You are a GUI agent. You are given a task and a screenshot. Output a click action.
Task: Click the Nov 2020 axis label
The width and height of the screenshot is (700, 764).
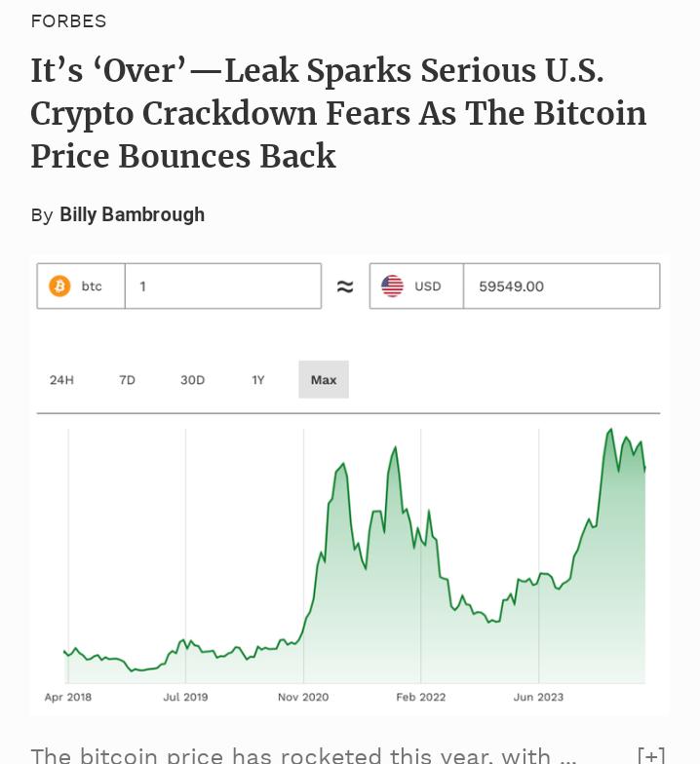click(303, 697)
